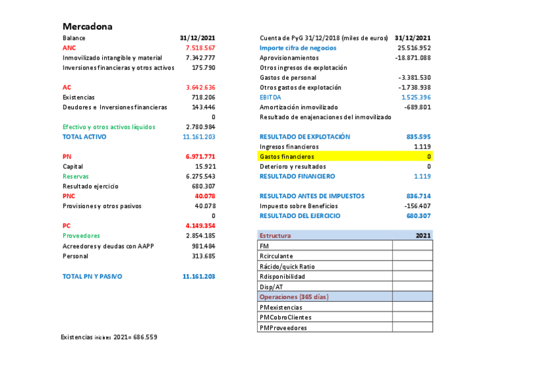
Task: Click the Mercadona title text
Action: (x=88, y=26)
